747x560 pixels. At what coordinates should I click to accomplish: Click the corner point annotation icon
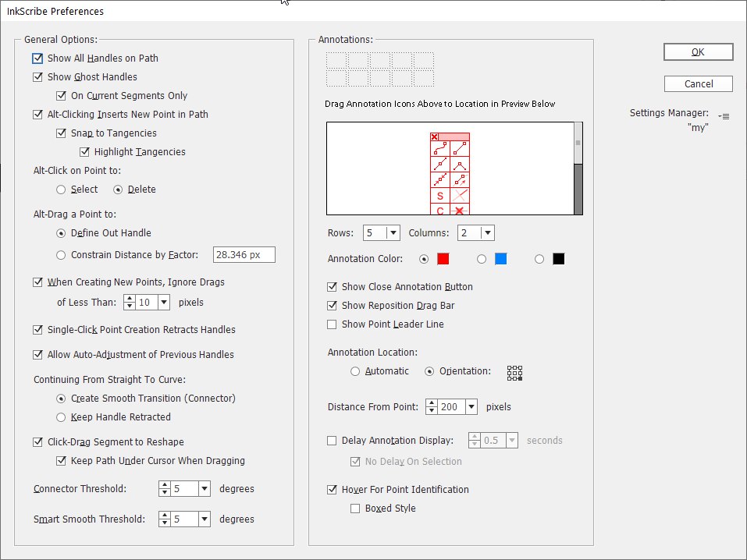click(460, 165)
